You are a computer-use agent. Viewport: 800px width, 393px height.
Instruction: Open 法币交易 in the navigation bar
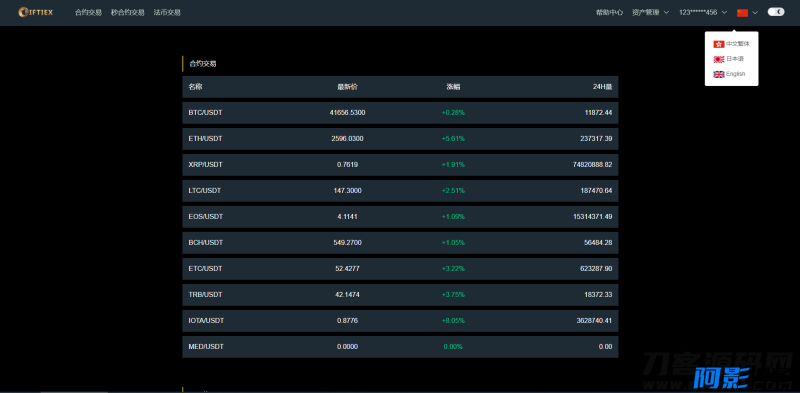[167, 13]
